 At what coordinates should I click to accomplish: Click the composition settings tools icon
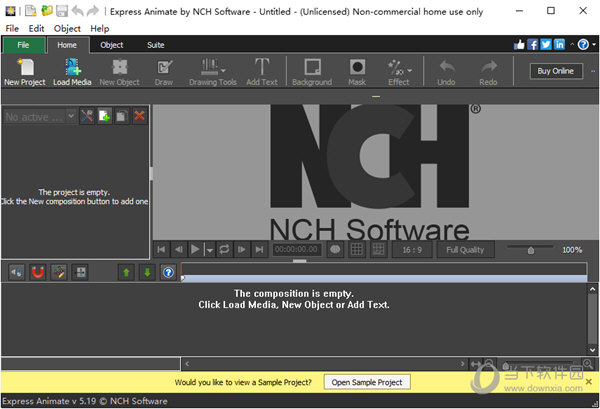(x=87, y=116)
